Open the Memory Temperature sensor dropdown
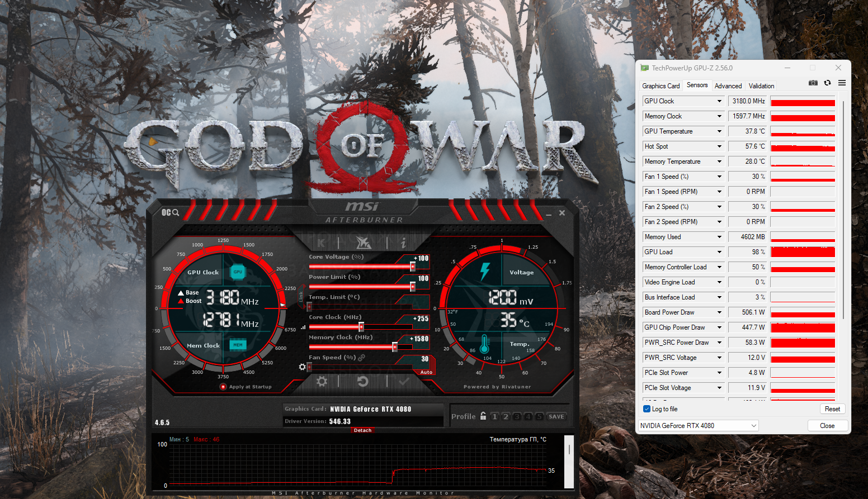 pos(719,161)
